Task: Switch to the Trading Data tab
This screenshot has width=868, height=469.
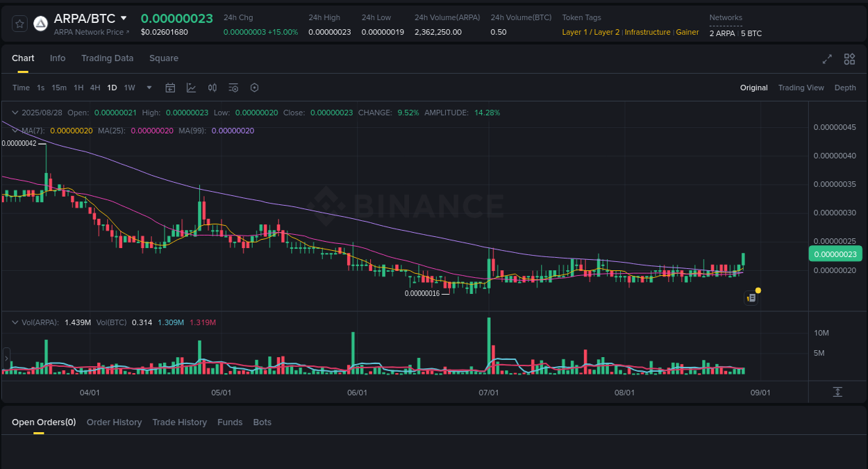Action: (x=107, y=58)
